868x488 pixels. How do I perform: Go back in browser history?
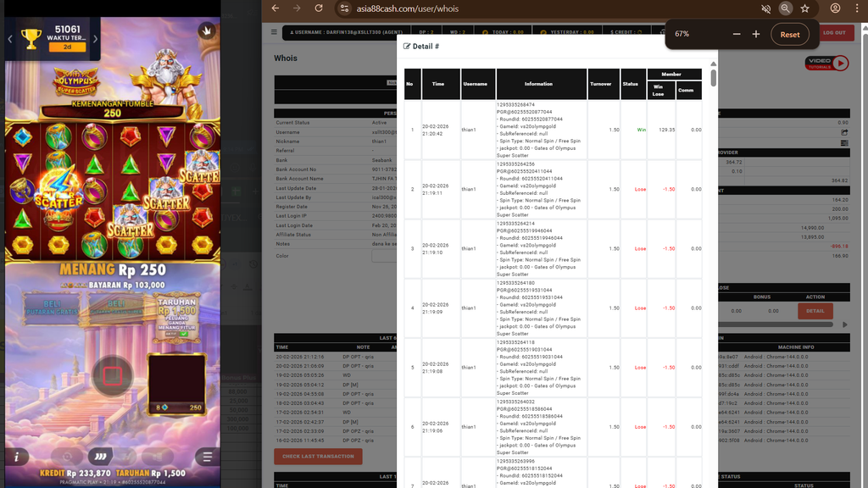click(275, 8)
